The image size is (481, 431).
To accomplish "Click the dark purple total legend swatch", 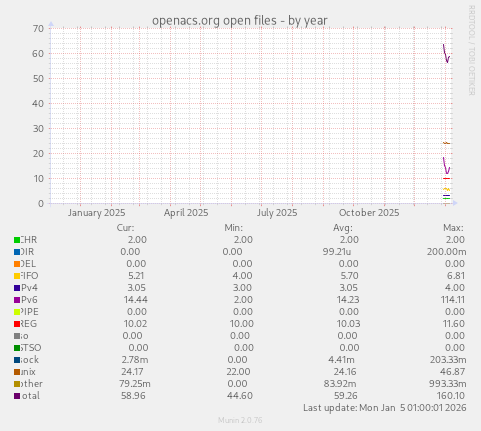I will [x=17, y=396].
